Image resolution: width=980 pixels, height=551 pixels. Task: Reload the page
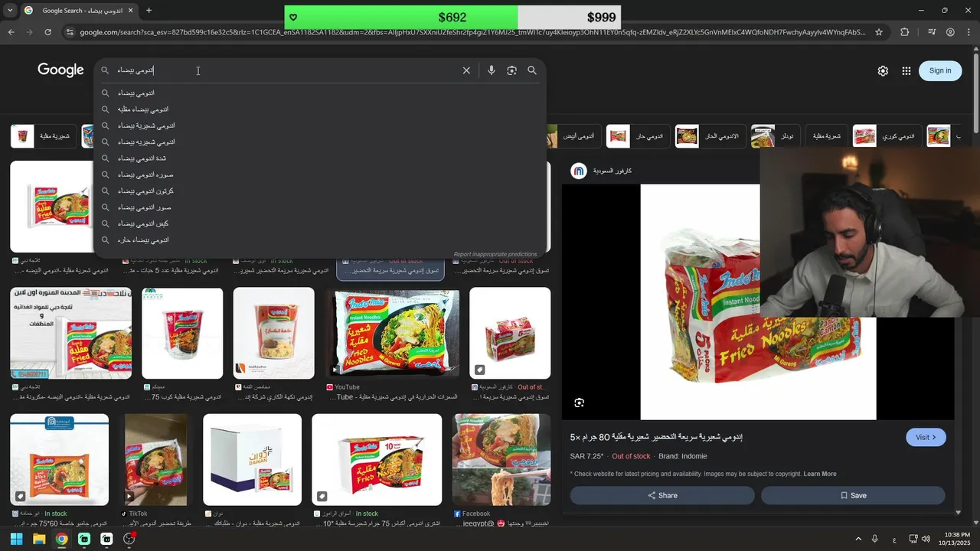coord(47,32)
